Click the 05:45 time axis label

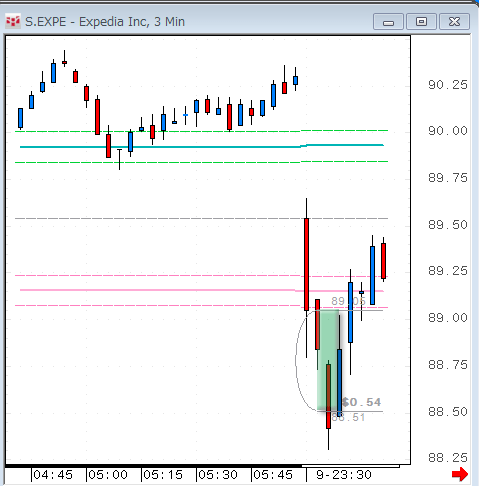273,475
